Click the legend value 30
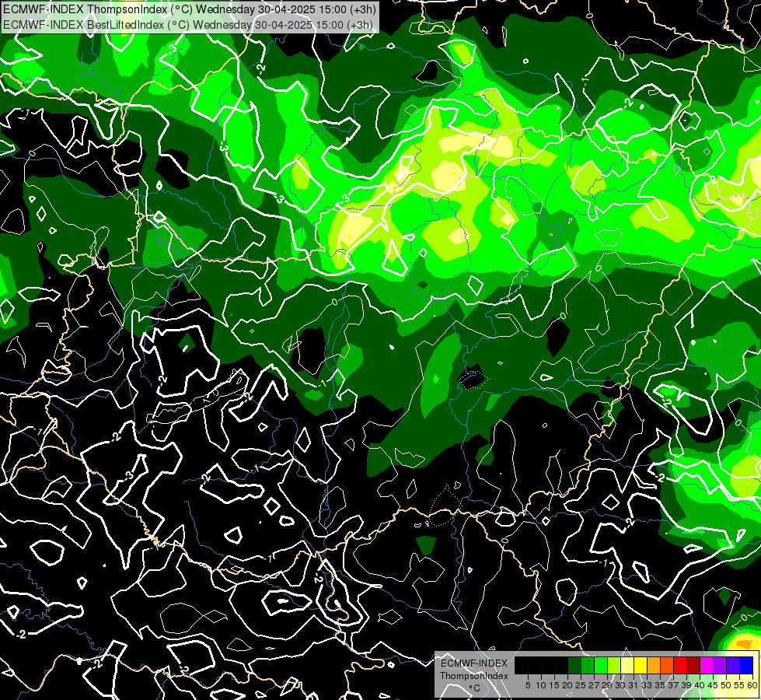 coord(621,685)
